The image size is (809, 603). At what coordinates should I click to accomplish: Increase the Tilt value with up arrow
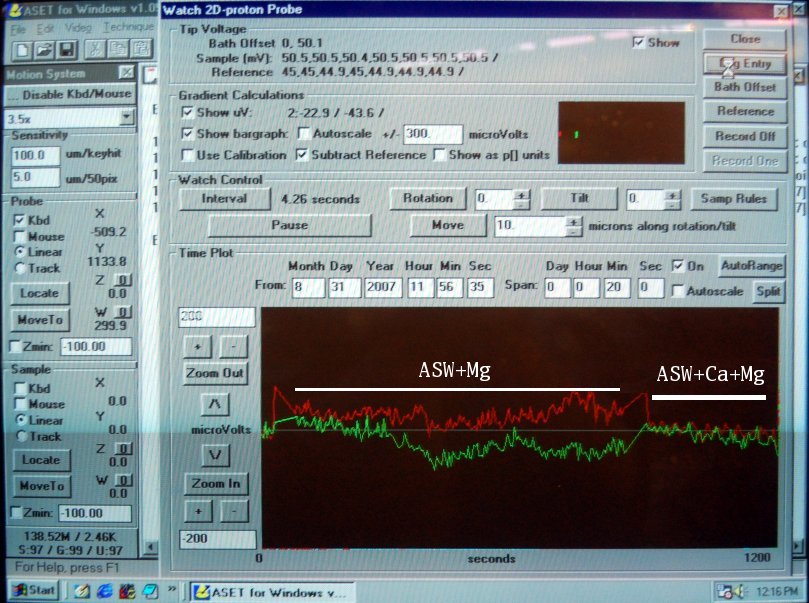point(672,195)
